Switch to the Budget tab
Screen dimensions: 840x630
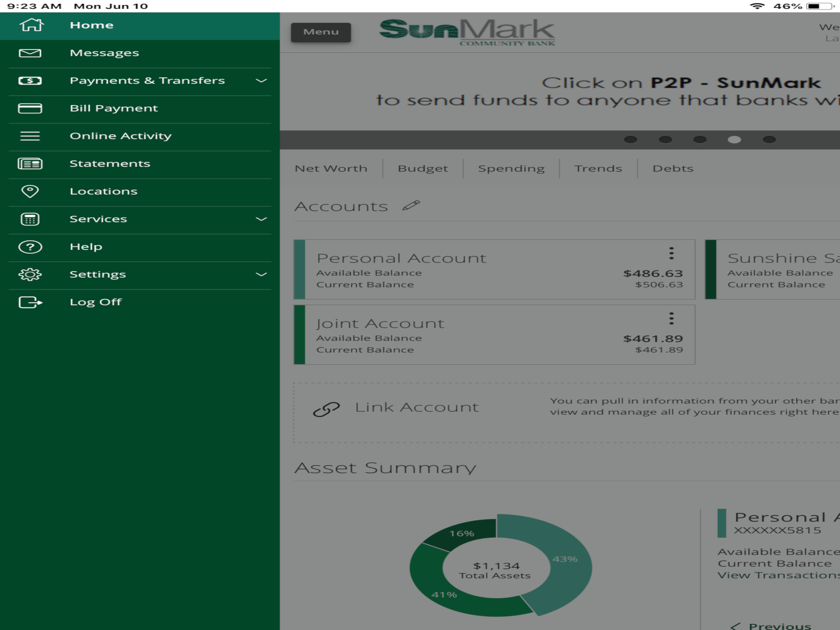(423, 168)
